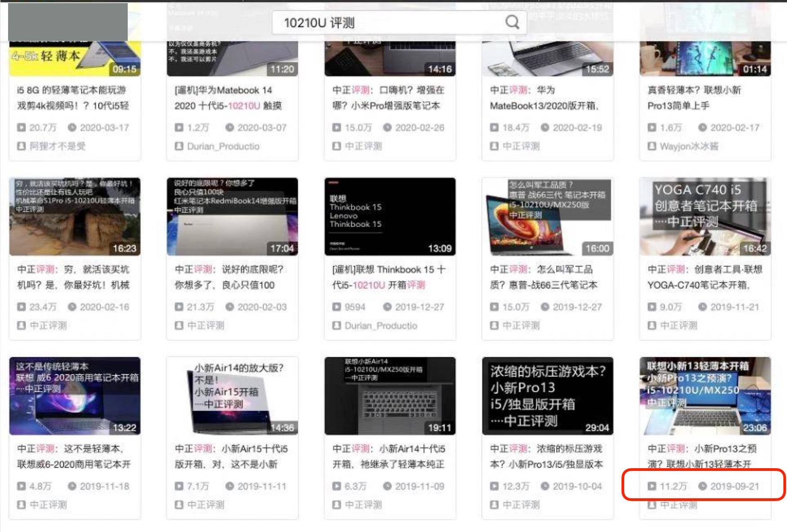
Task: Visit Durian_Productio under the Matebook 14 video
Action: pyautogui.click(x=223, y=146)
